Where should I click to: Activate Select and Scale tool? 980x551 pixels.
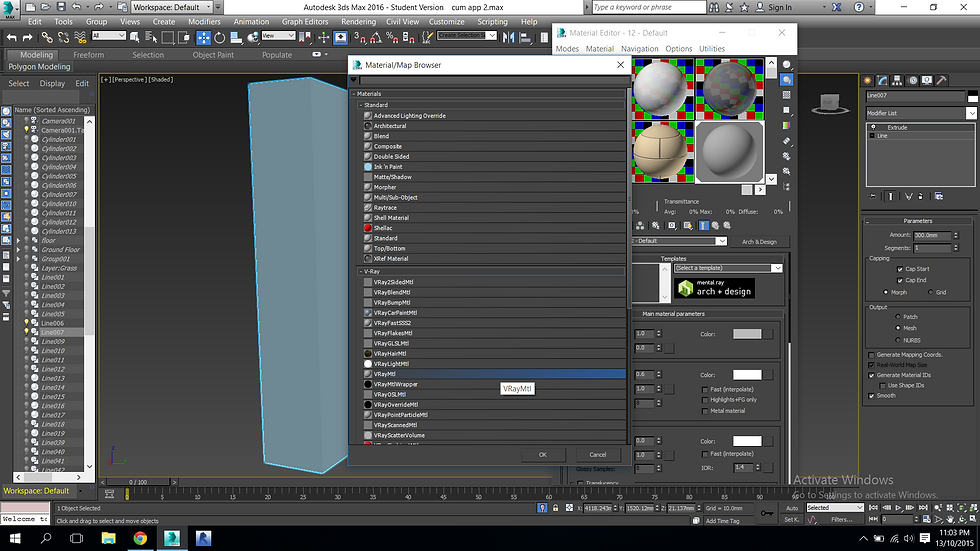(236, 37)
